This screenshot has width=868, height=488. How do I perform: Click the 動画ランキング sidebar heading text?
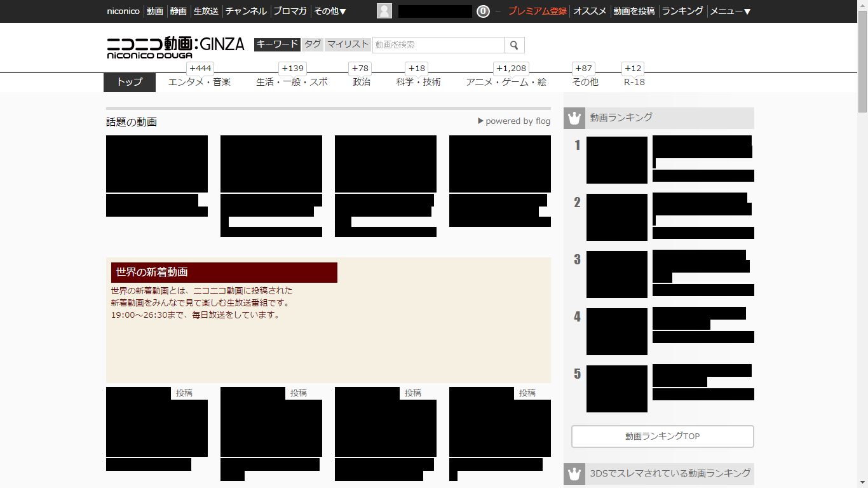coord(621,118)
